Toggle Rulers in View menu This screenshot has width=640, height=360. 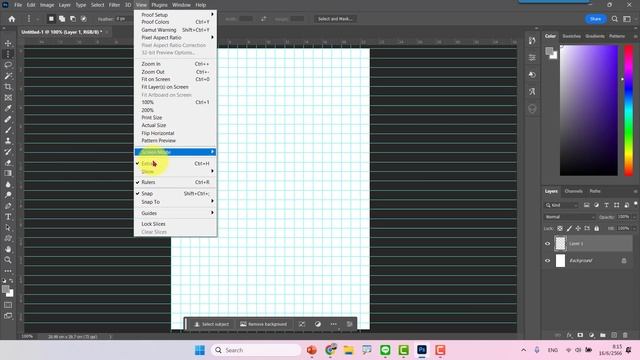(x=175, y=182)
